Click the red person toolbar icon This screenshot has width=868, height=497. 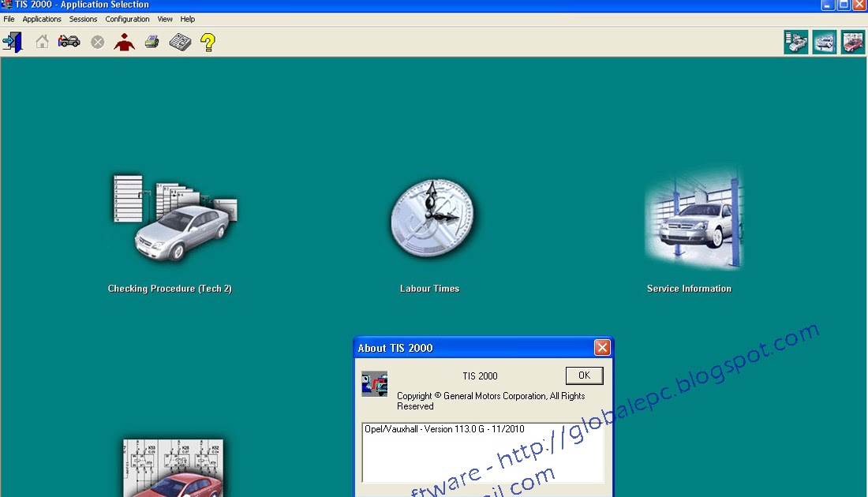[124, 42]
